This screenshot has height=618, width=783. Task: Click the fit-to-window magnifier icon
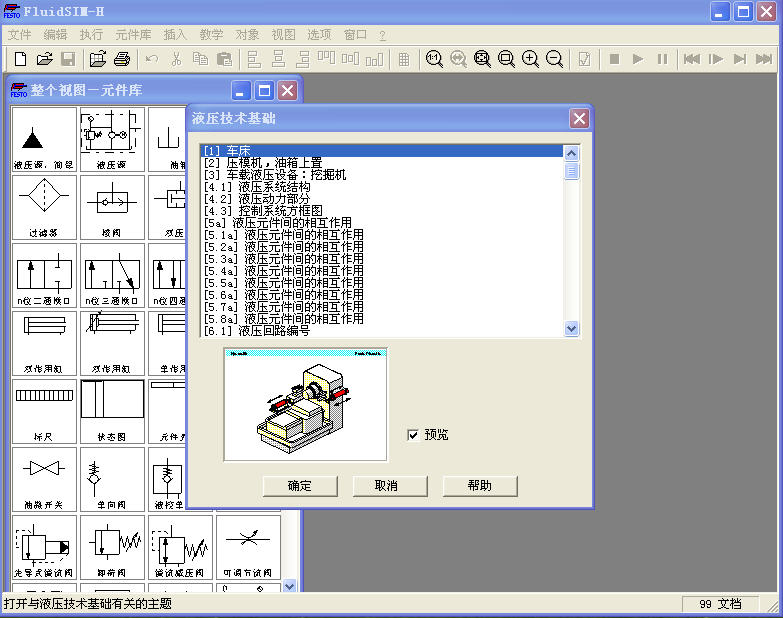[482, 59]
